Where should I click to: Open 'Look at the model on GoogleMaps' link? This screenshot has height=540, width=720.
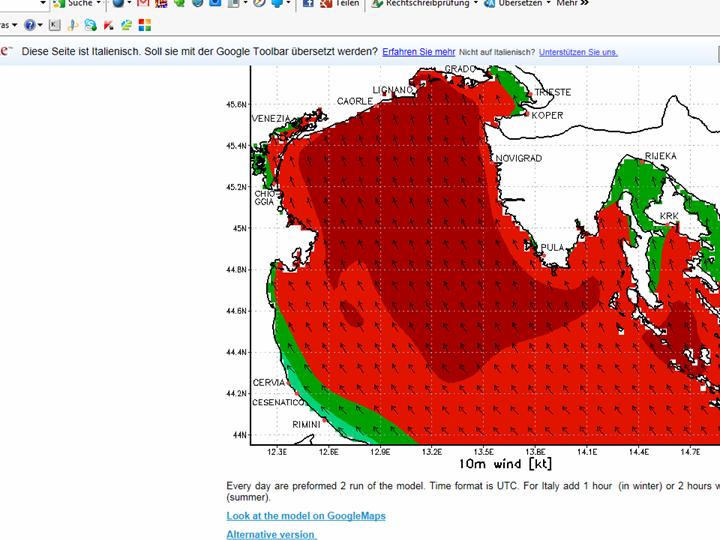(x=305, y=516)
